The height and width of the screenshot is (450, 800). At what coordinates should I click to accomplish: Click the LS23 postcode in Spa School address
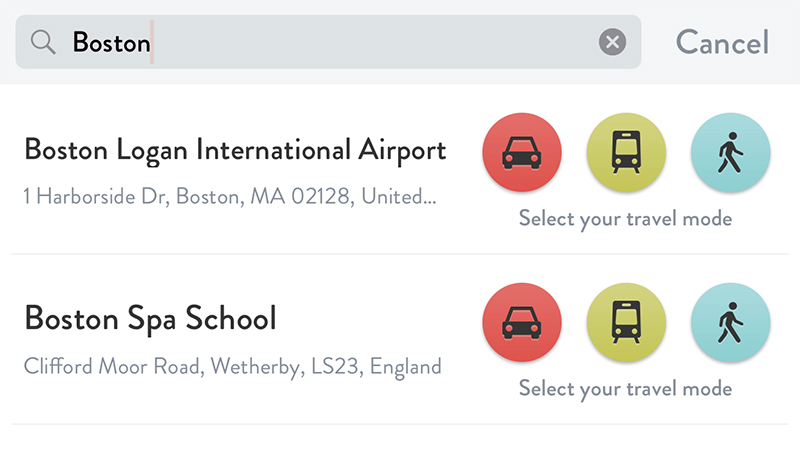pyautogui.click(x=337, y=367)
